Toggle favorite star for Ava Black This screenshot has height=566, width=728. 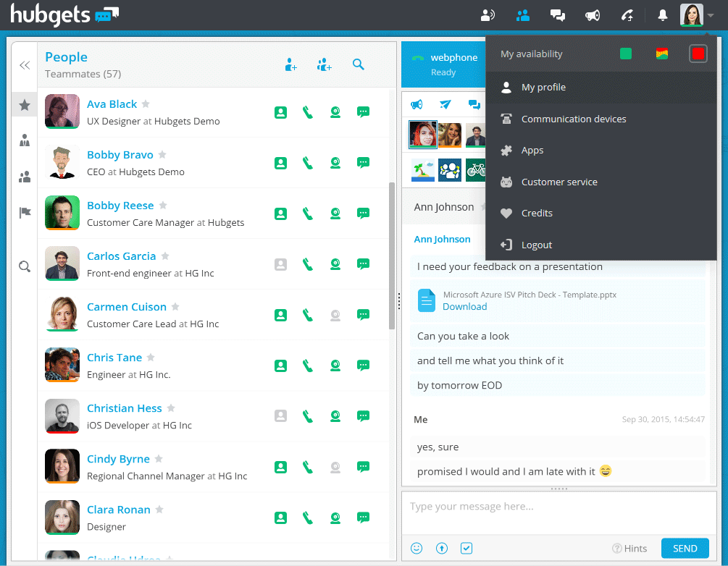[146, 104]
